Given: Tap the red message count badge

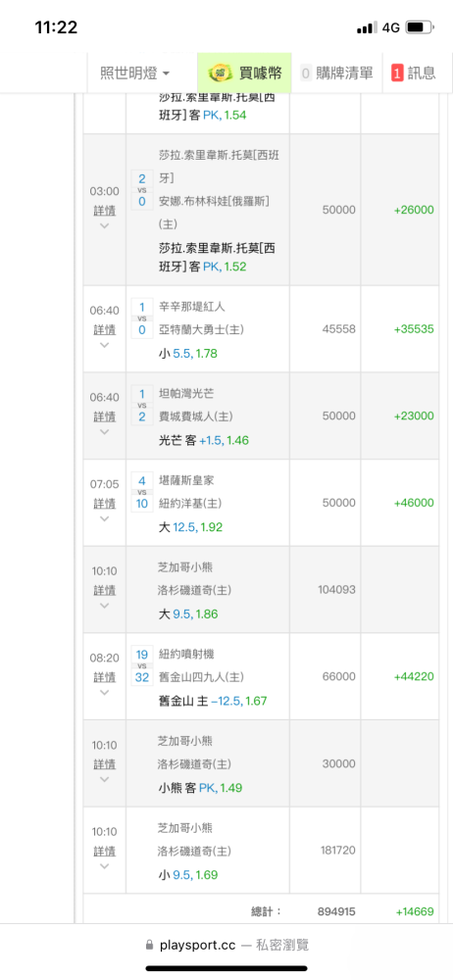Looking at the screenshot, I should point(397,73).
